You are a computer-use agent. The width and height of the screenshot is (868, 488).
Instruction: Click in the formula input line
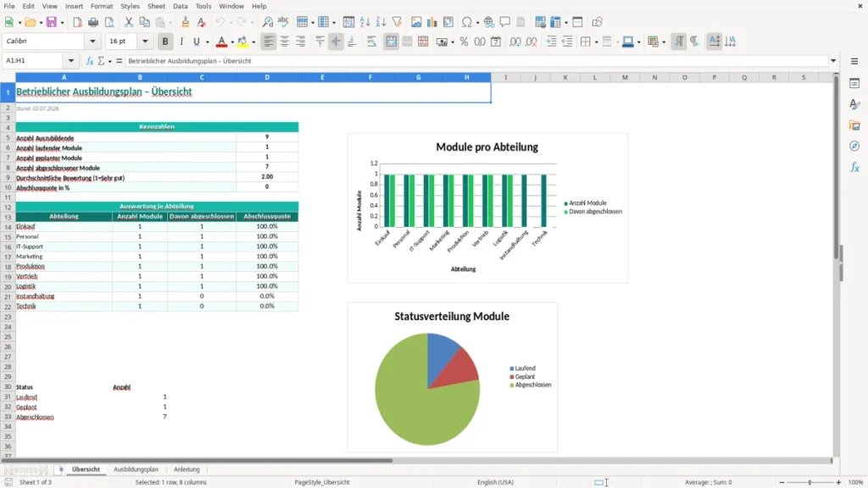click(476, 61)
